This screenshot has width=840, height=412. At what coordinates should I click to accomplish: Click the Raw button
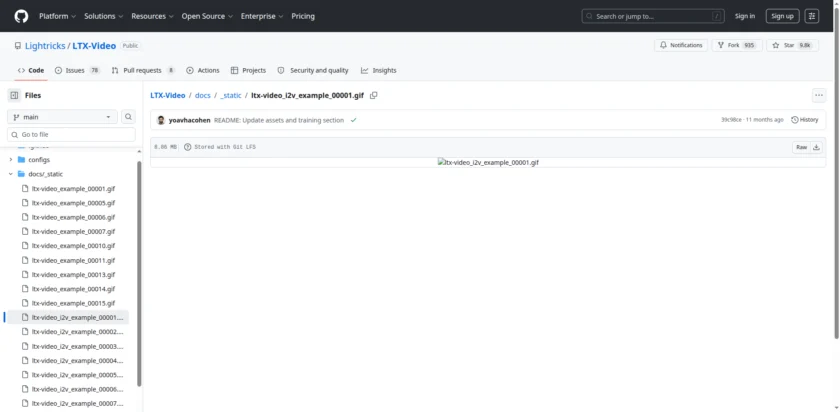click(801, 147)
